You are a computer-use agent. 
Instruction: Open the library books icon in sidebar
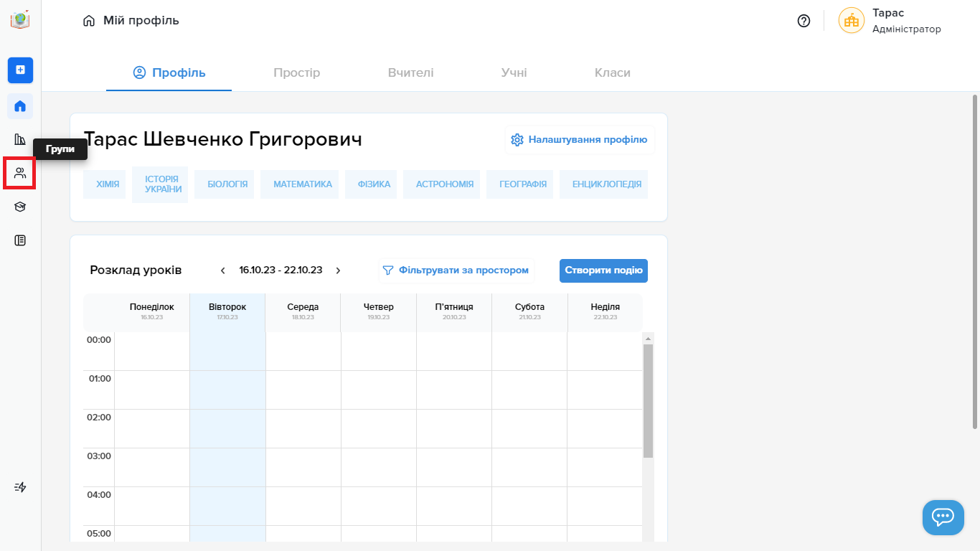(x=20, y=139)
